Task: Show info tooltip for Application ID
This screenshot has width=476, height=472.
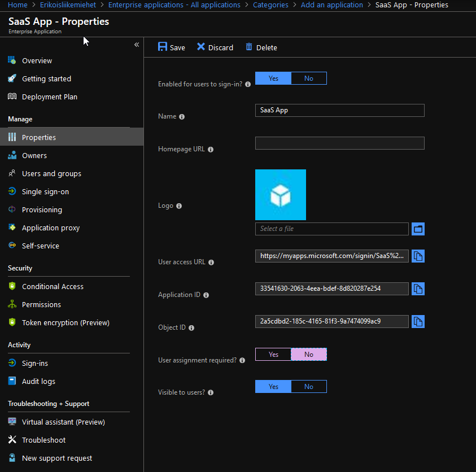Action: pos(206,295)
